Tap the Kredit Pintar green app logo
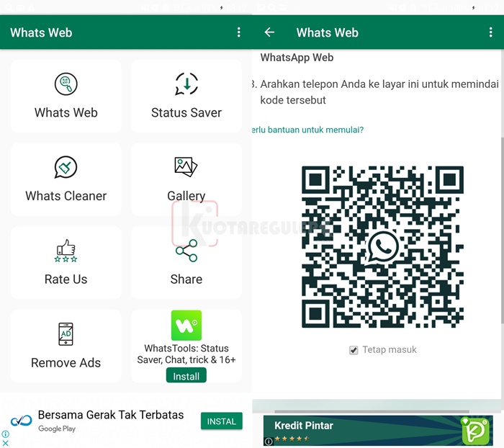Screen dimensions: 504x448 (474, 431)
